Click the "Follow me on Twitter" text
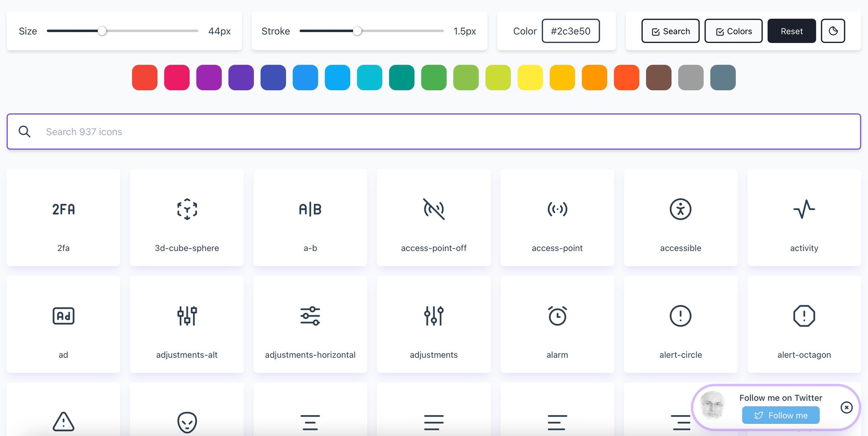Screen dimensions: 868x436 pos(781,398)
